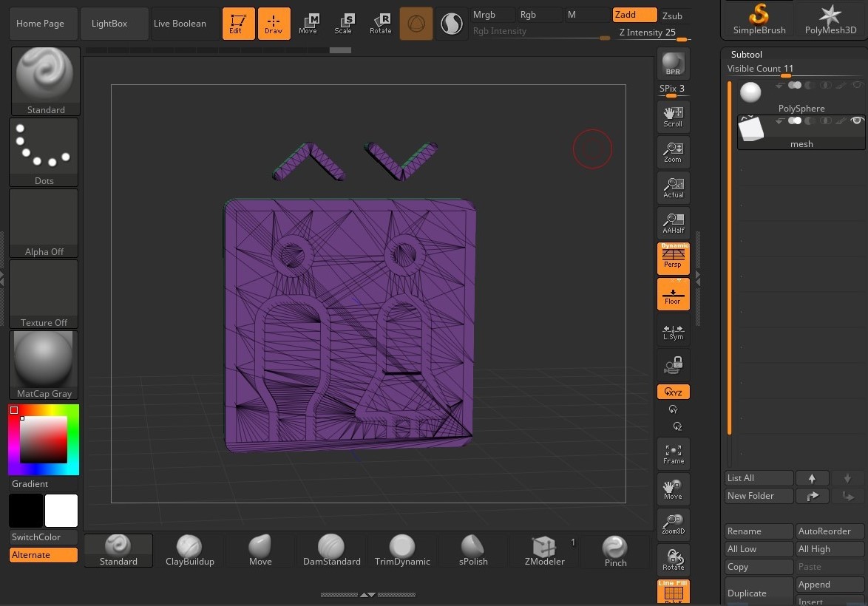
Task: Open the Standard brush picker thumbnail
Action: (x=45, y=81)
